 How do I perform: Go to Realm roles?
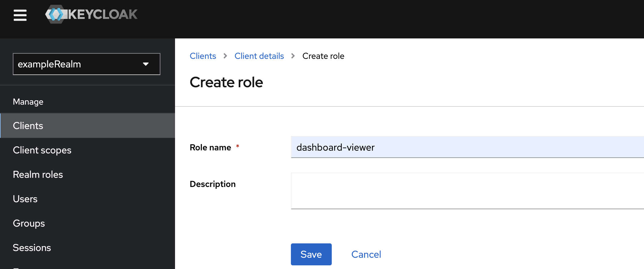38,174
